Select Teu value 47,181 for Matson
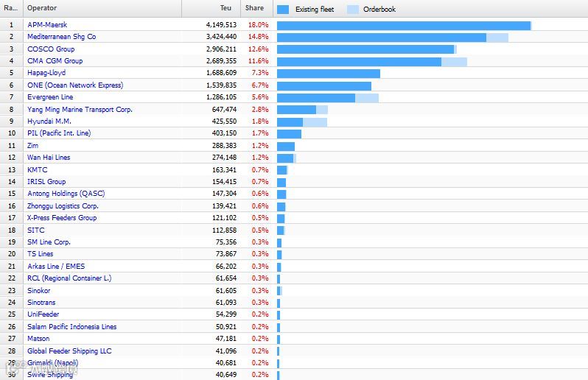This screenshot has width=588, height=380. tap(226, 339)
